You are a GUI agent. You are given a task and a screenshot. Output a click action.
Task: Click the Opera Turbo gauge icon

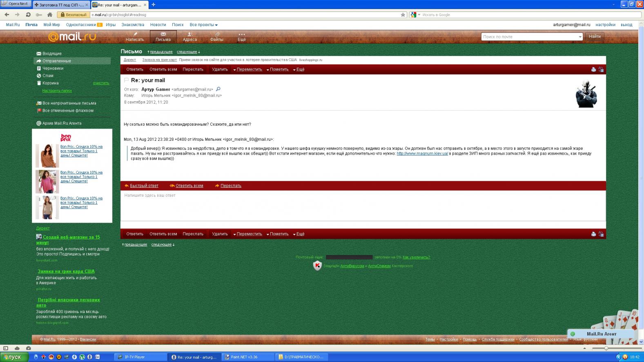coord(28,348)
